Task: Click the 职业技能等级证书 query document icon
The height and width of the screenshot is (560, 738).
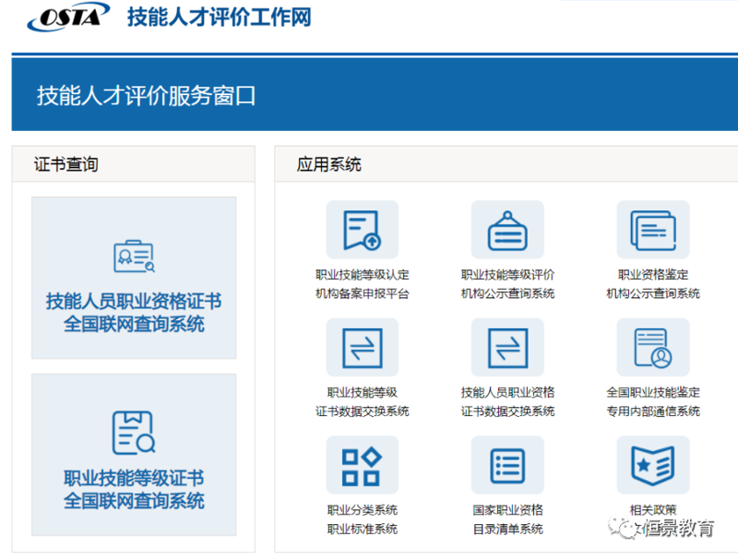Action: click(x=134, y=433)
